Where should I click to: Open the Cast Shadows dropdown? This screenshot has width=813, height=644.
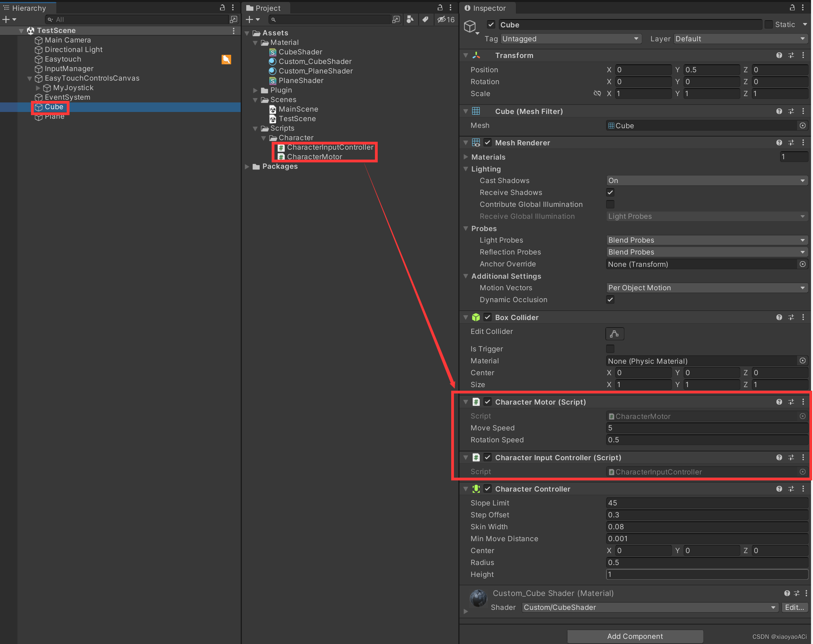pos(707,181)
